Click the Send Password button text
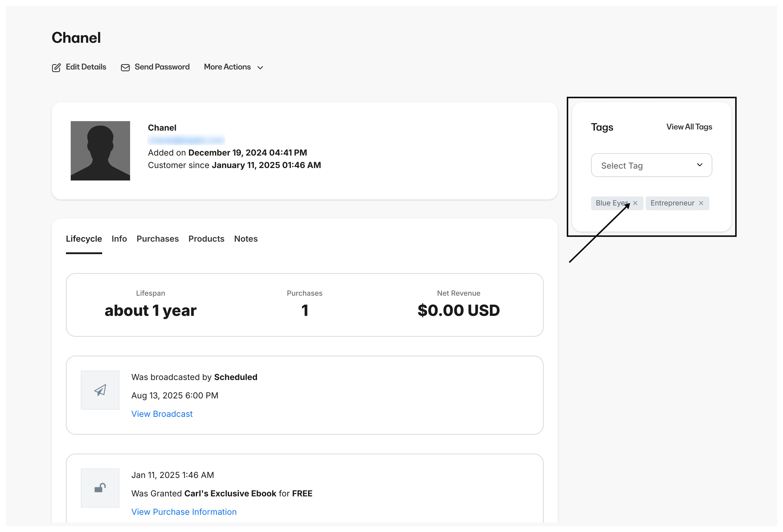 pos(162,67)
